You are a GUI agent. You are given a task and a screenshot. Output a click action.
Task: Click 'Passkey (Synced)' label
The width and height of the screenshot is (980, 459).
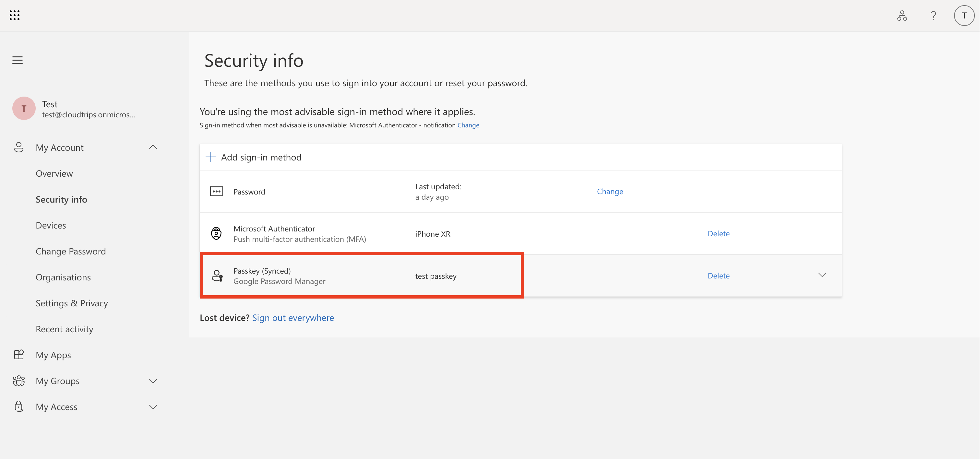tap(262, 271)
